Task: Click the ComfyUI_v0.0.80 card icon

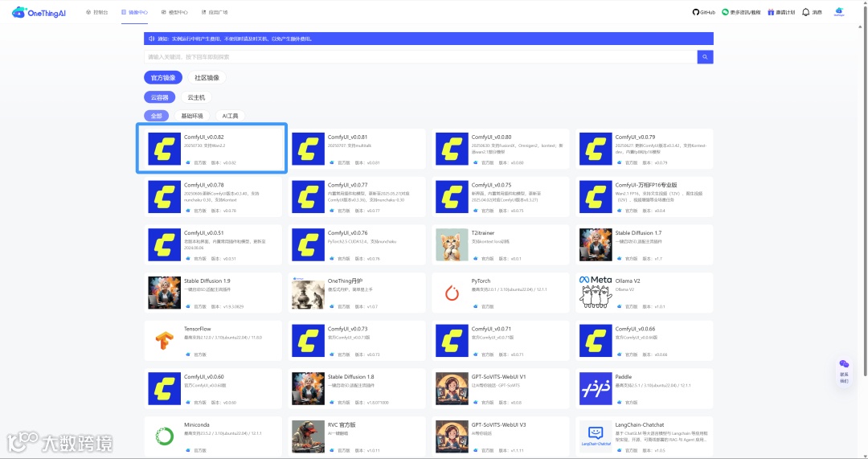Action: [x=452, y=149]
